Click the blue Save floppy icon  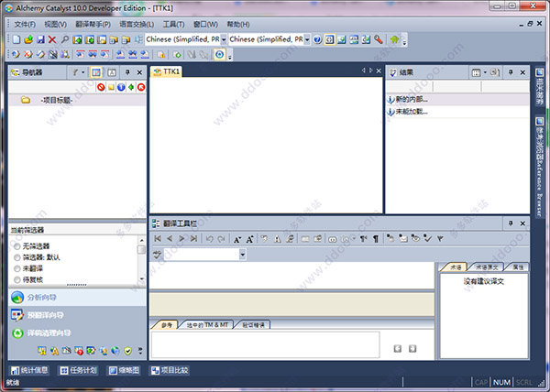(x=40, y=39)
